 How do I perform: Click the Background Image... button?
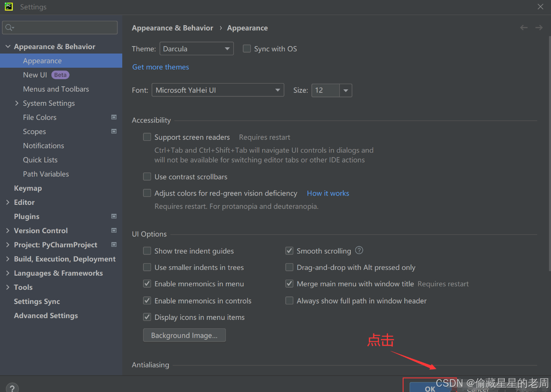coord(184,335)
